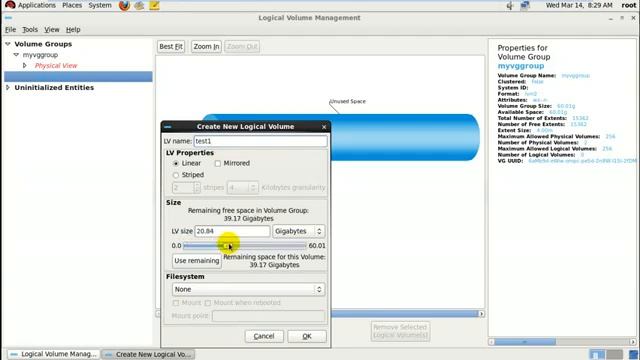Close the Create New Logical Volume dialog
Viewport: 640px width, 360px height.
coord(324,127)
